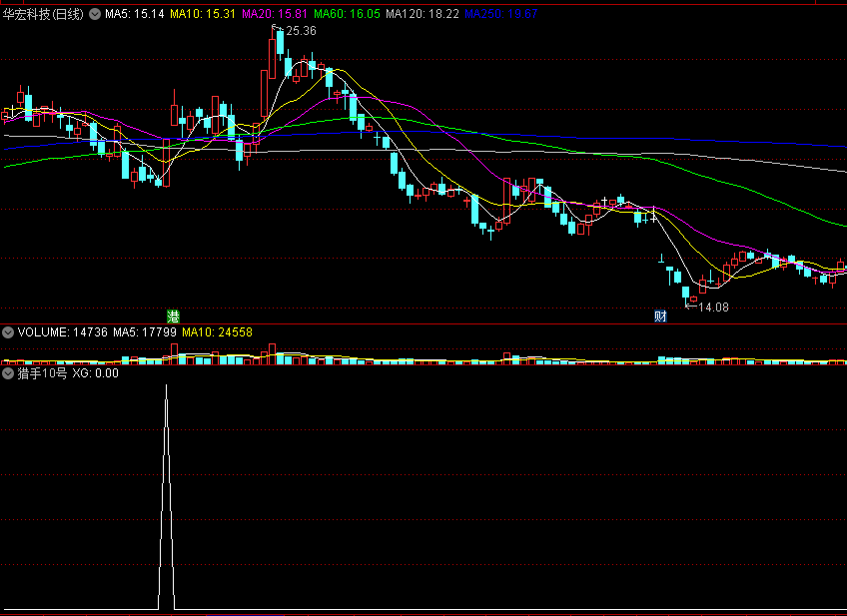
Task: Click the 猎手10号 indicator name
Action: click(42, 373)
